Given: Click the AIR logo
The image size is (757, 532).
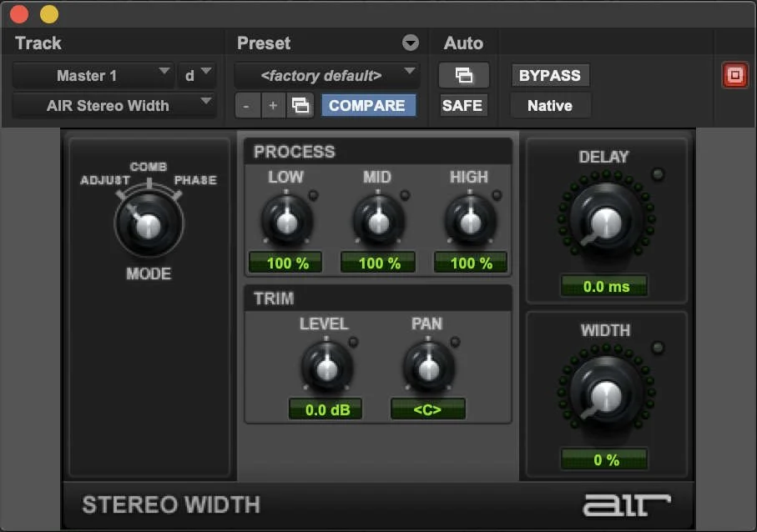Looking at the screenshot, I should coord(627,505).
